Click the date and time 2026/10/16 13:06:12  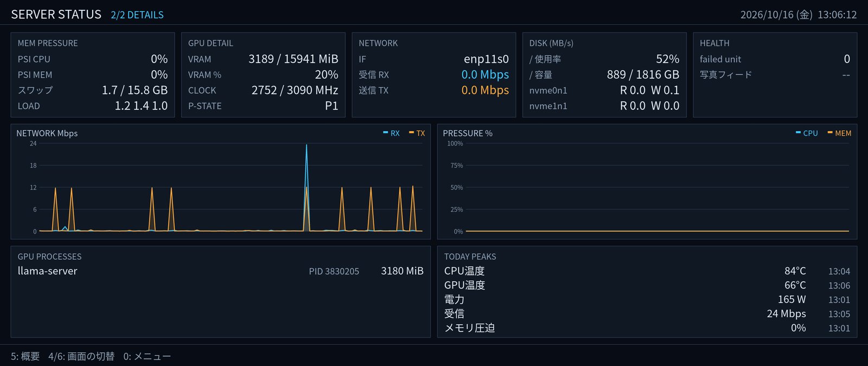click(799, 15)
